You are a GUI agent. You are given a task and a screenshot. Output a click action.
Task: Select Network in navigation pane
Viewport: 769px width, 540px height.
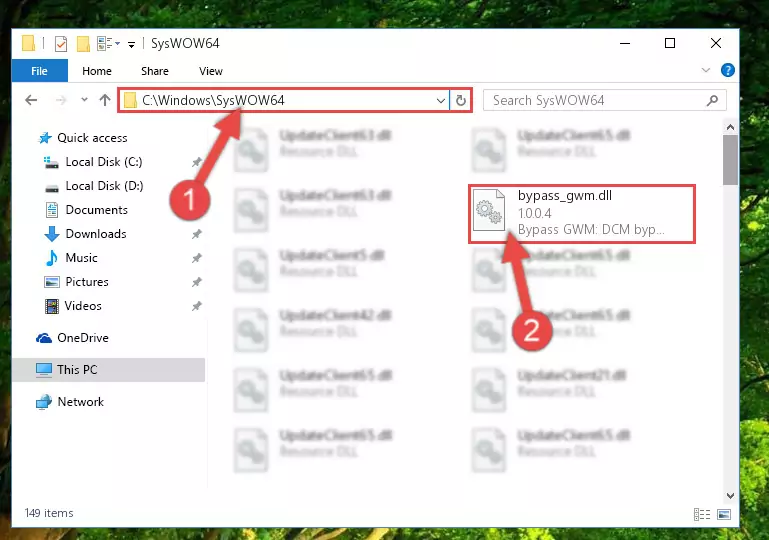coord(81,402)
